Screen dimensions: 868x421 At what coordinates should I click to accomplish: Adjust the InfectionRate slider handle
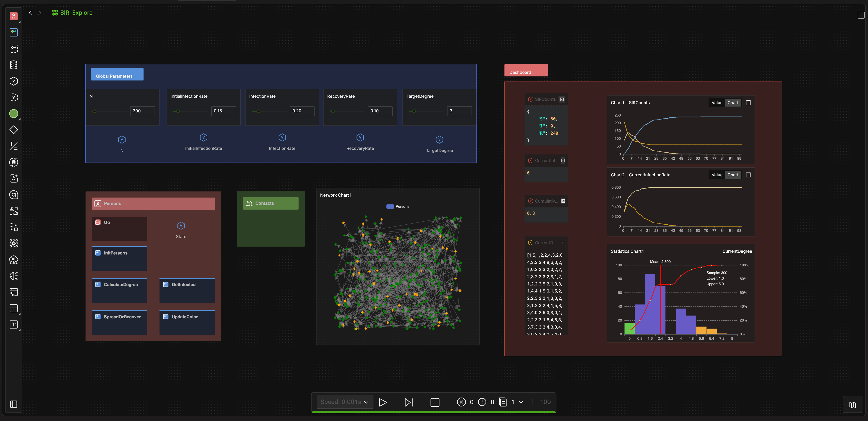[259, 111]
